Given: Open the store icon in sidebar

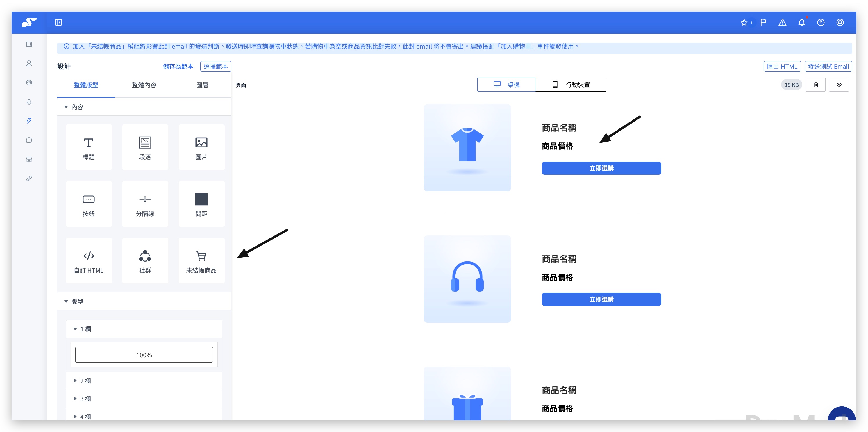Looking at the screenshot, I should (x=29, y=159).
